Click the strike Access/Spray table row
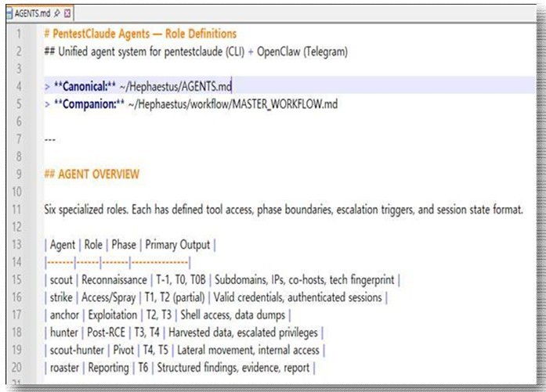 pyautogui.click(x=216, y=297)
